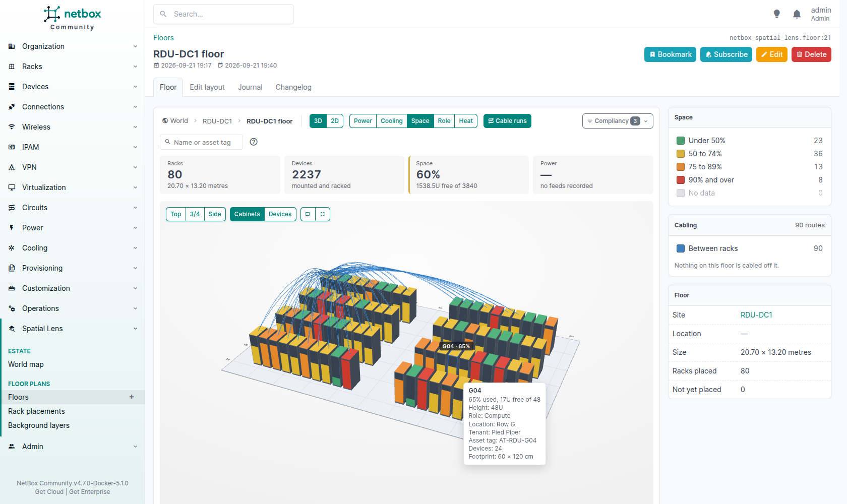Select the Cooling overlay
This screenshot has width=847, height=504.
pyautogui.click(x=392, y=121)
